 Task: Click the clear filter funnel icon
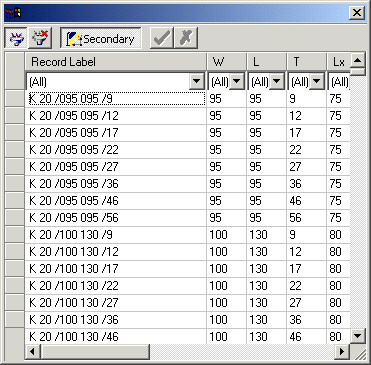coord(40,38)
